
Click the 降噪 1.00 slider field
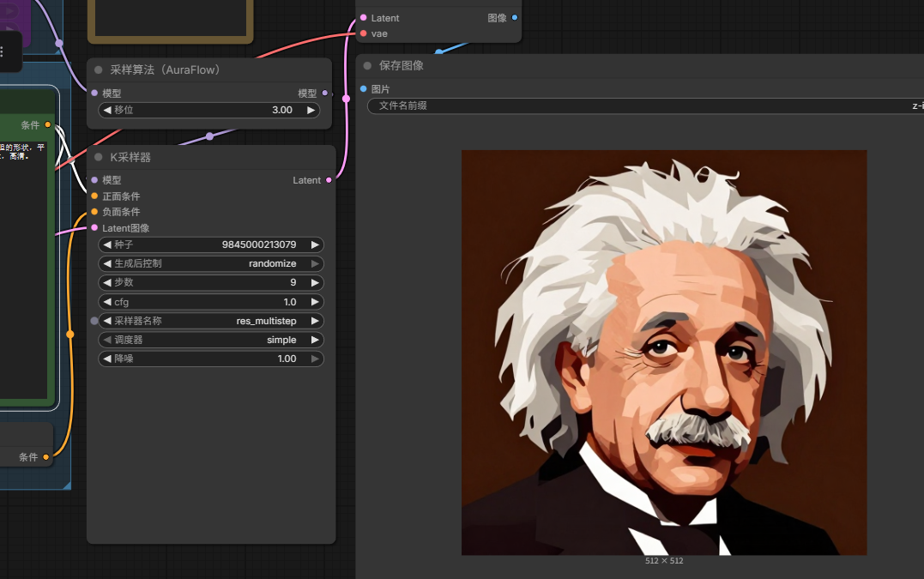(x=210, y=359)
